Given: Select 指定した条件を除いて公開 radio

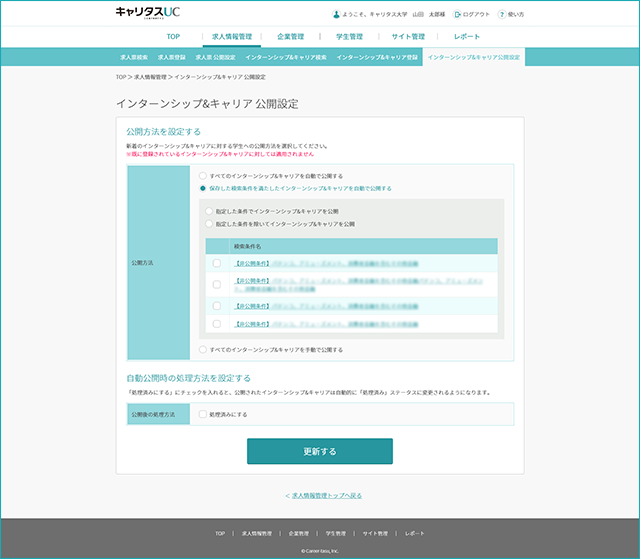Looking at the screenshot, I should click(209, 224).
